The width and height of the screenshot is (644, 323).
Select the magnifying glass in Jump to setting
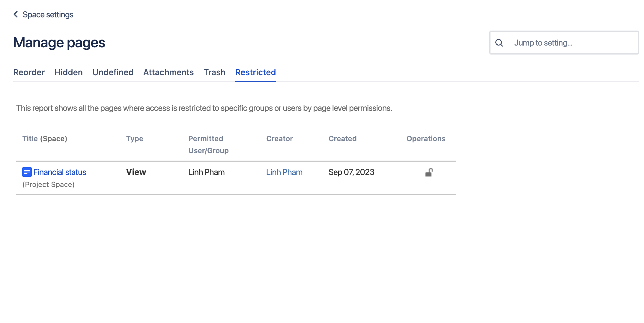pyautogui.click(x=499, y=43)
